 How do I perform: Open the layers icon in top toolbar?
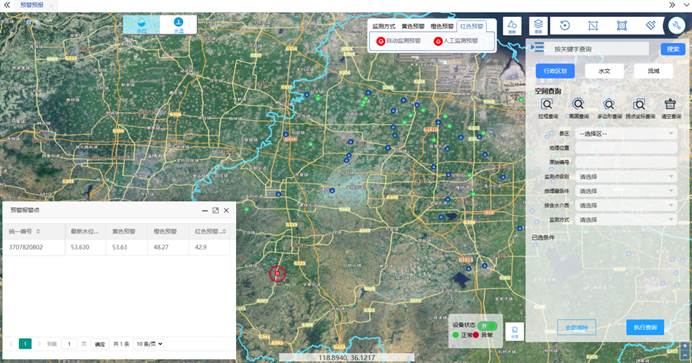538,26
